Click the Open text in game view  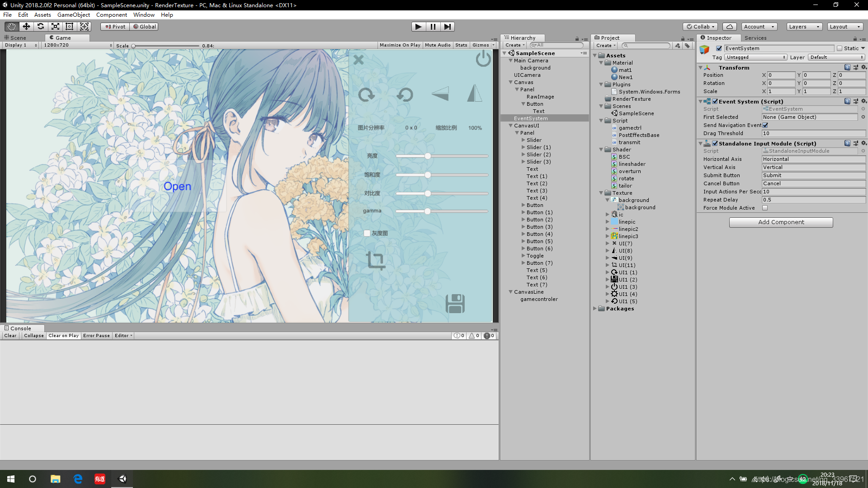(177, 186)
